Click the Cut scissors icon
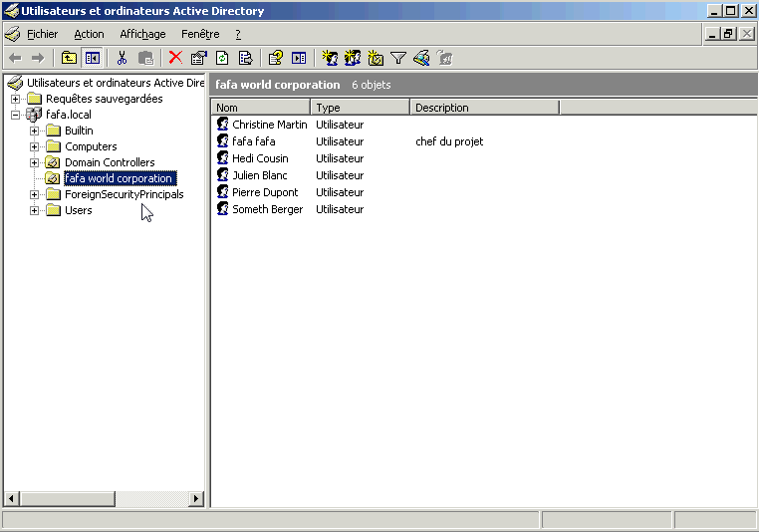 coord(122,59)
